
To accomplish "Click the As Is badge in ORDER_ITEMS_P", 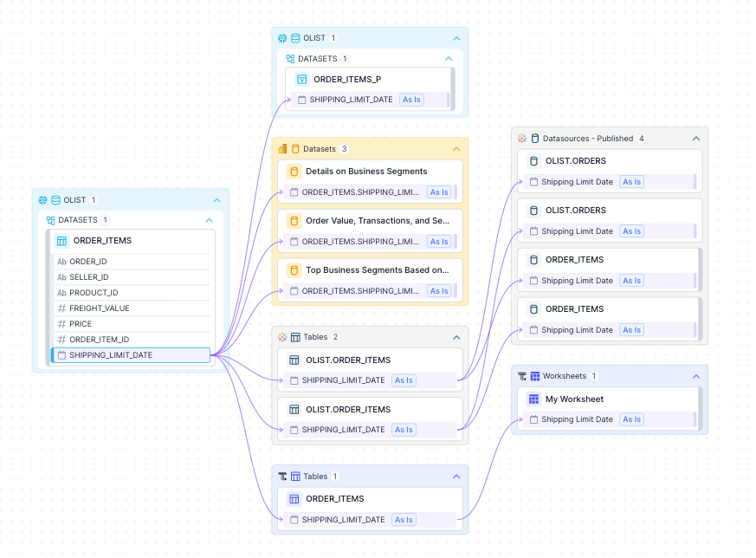I will (411, 100).
